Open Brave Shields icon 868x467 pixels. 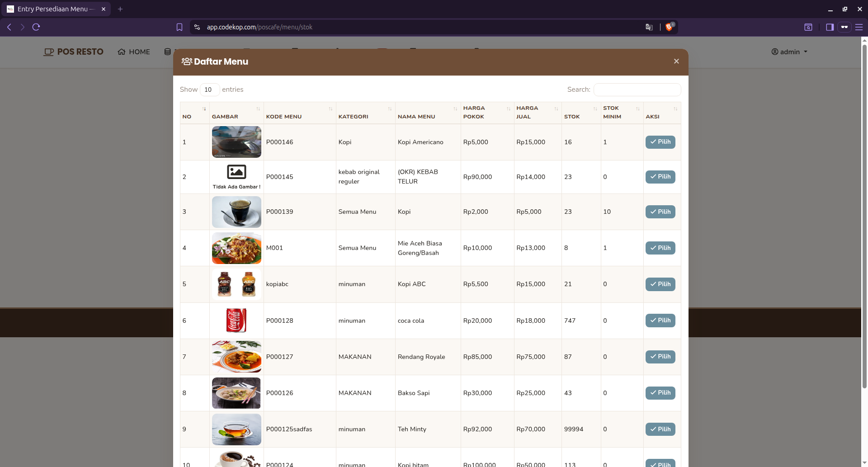click(x=670, y=27)
